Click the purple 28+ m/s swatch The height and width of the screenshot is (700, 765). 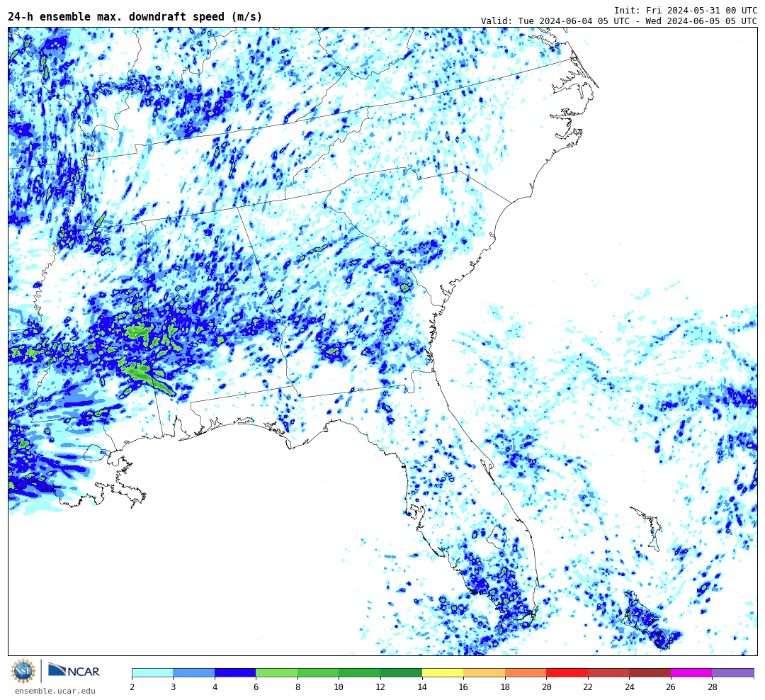733,672
